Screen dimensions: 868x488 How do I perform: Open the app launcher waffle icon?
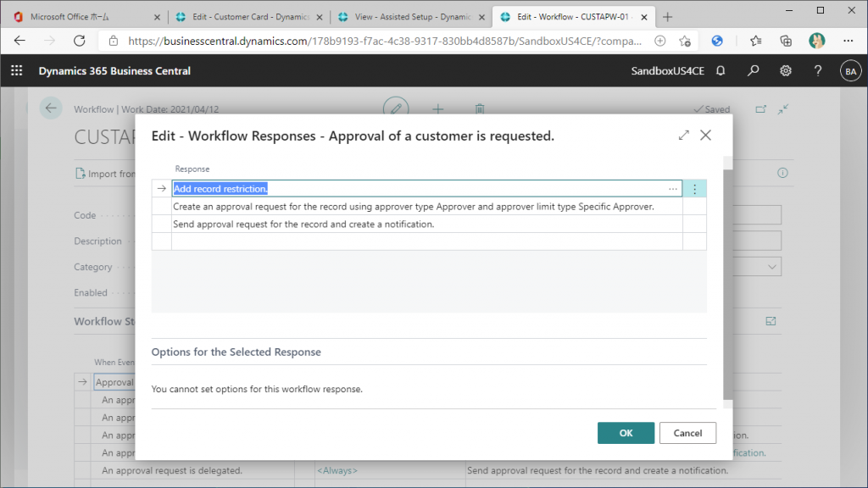pyautogui.click(x=17, y=71)
